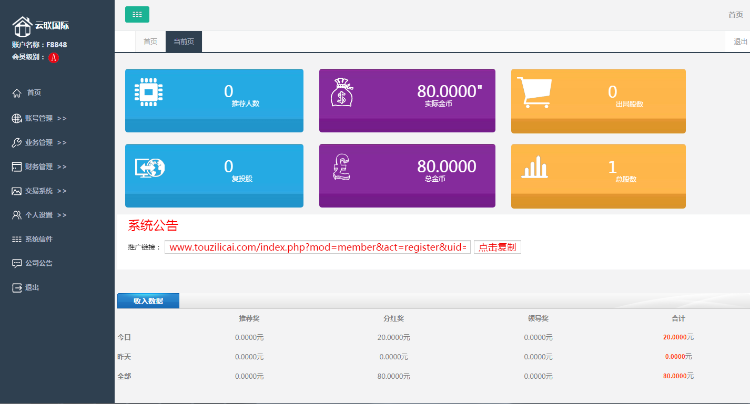
Task: Switch to the 首页 tab in tab bar
Action: pos(150,42)
